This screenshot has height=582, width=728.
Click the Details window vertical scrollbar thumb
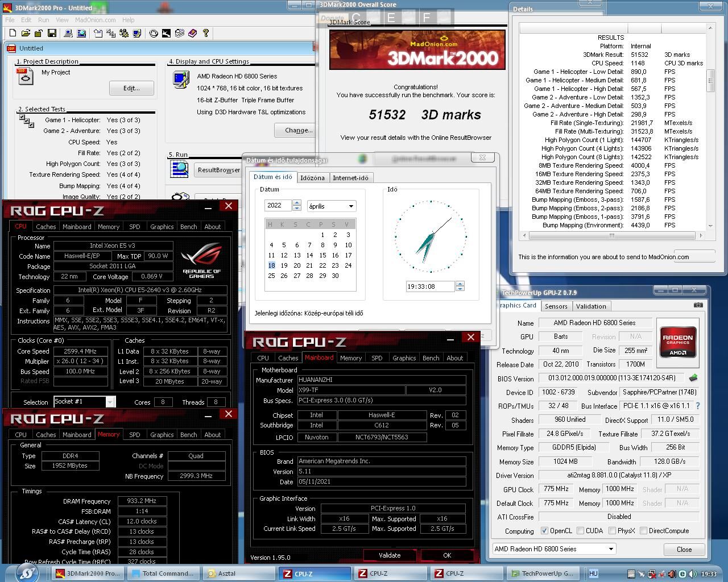pyautogui.click(x=710, y=80)
